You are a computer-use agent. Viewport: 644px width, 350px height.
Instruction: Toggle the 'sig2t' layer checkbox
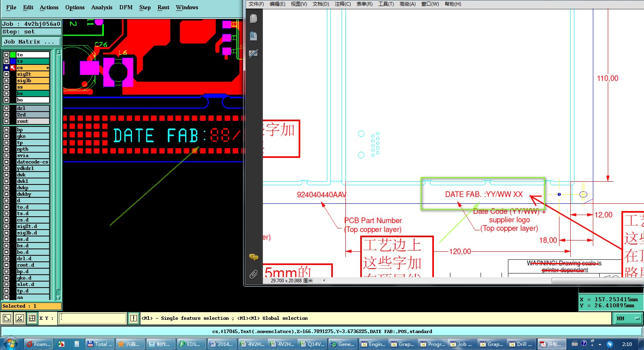(x=6, y=74)
